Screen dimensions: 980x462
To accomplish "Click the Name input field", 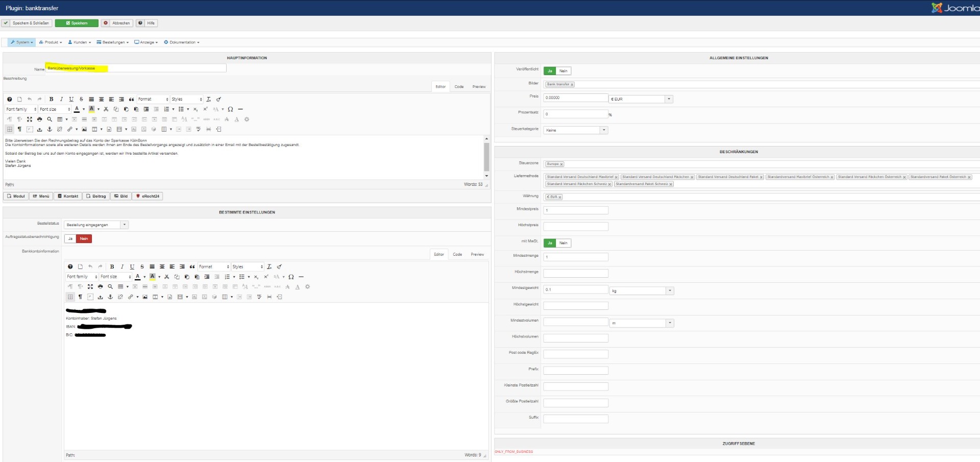I will (x=136, y=68).
